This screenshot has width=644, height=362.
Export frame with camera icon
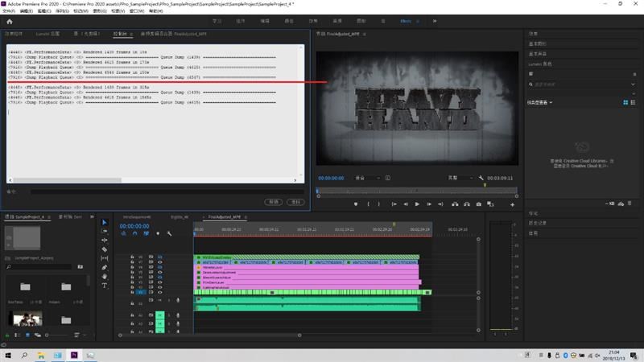coord(478,204)
